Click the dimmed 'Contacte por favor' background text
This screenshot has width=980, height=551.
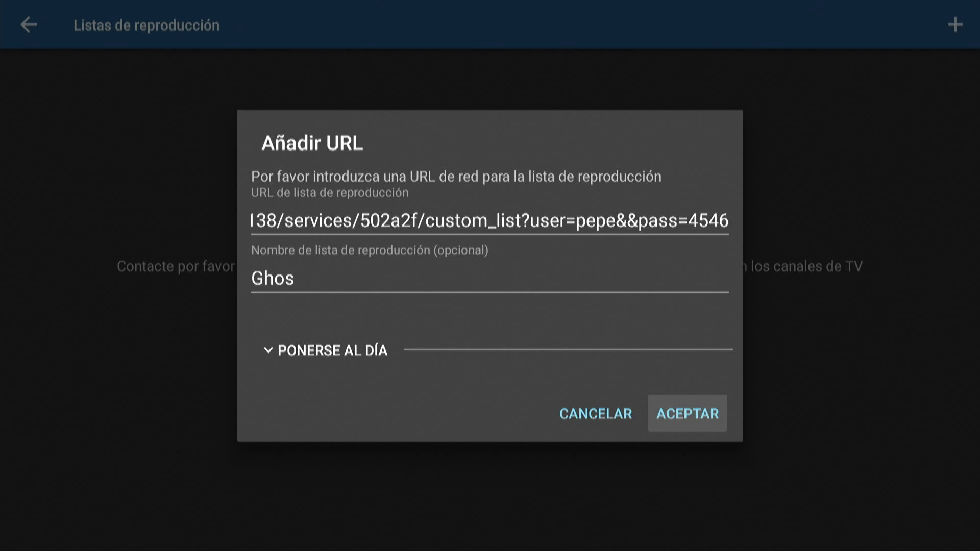tap(176, 266)
